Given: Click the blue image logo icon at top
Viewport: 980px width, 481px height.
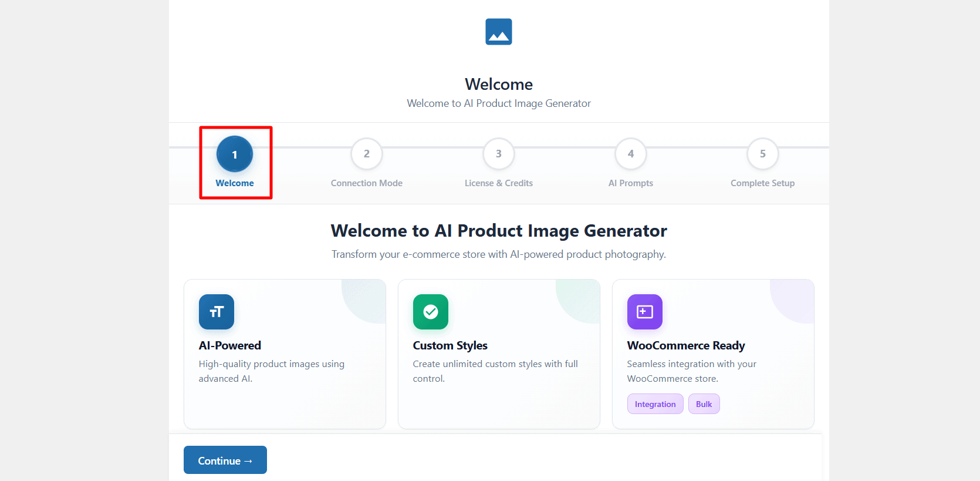Looking at the screenshot, I should click(499, 32).
